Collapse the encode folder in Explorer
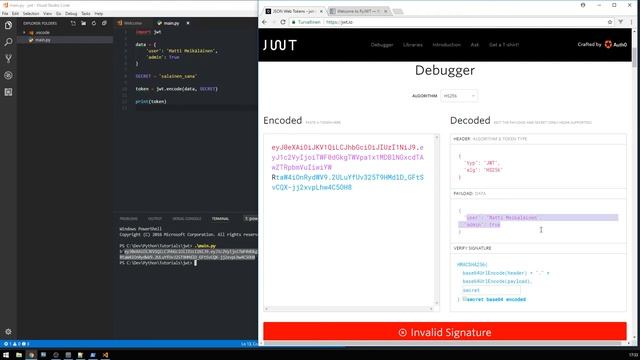The height and width of the screenshot is (360, 640). pyautogui.click(x=39, y=33)
